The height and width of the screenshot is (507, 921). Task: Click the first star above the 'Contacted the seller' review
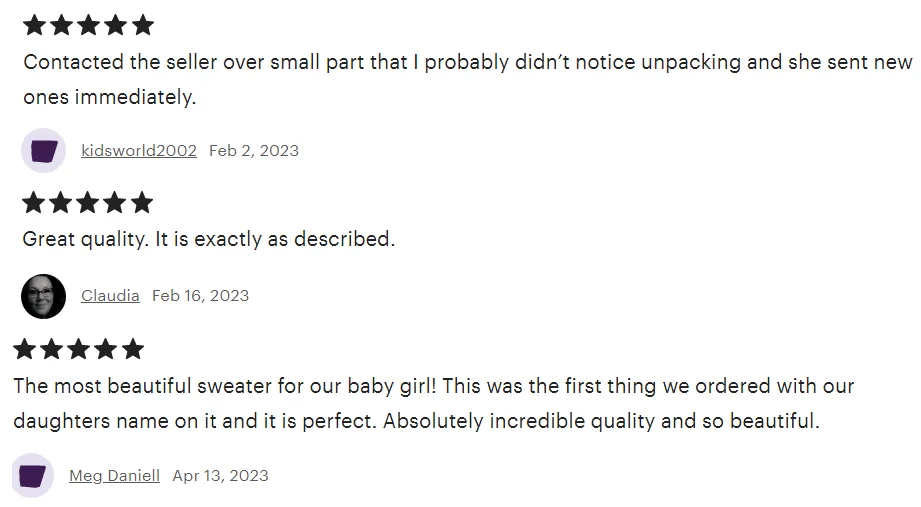click(34, 25)
